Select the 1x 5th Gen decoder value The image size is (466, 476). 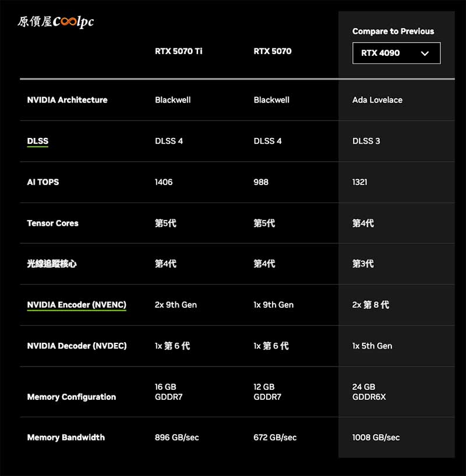click(x=372, y=346)
